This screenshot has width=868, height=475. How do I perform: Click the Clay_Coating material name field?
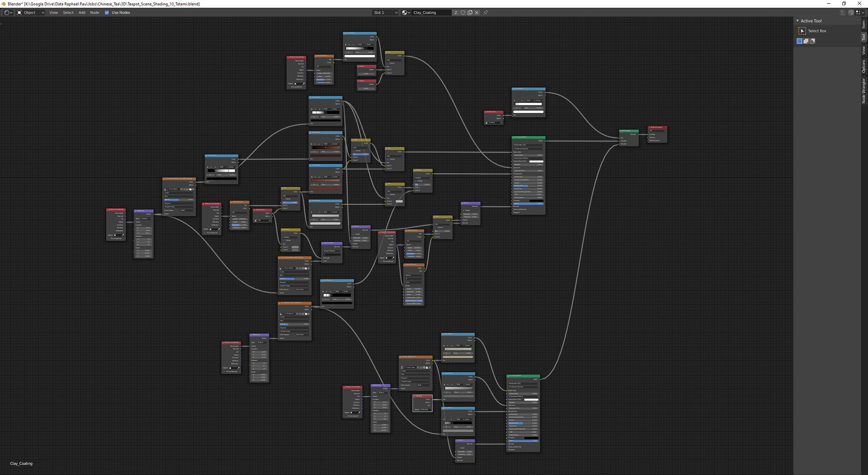click(x=432, y=13)
